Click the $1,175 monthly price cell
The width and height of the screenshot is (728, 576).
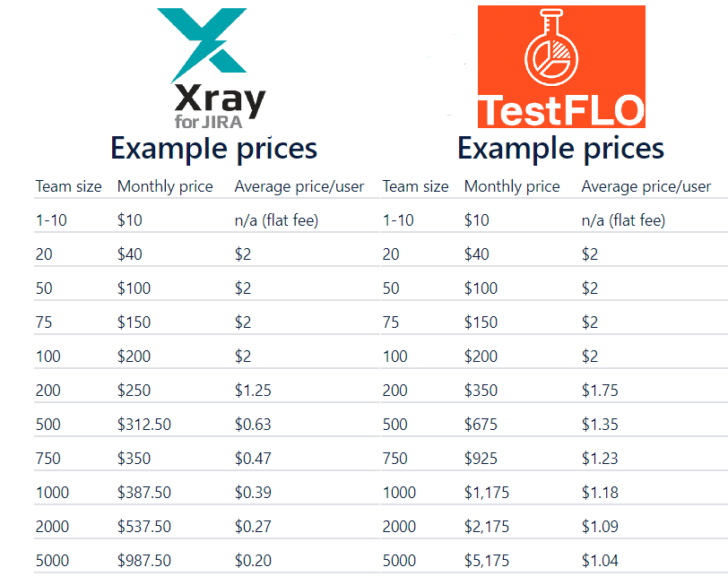487,493
